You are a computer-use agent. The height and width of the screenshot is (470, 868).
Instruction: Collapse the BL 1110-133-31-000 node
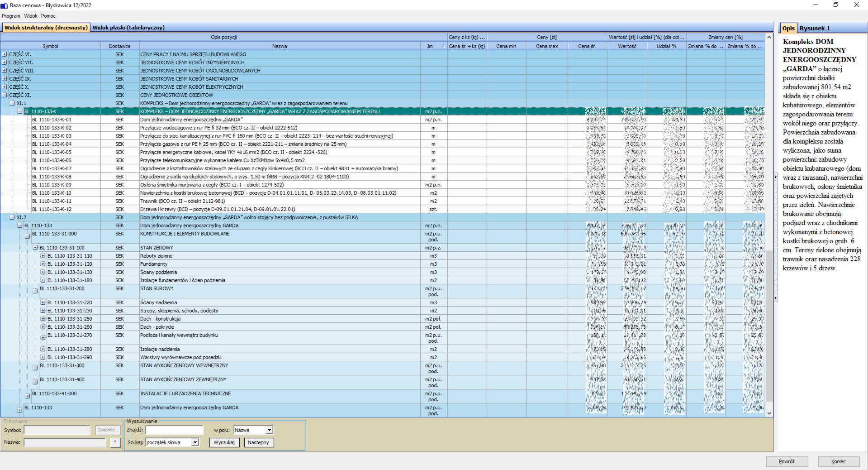pyautogui.click(x=28, y=236)
